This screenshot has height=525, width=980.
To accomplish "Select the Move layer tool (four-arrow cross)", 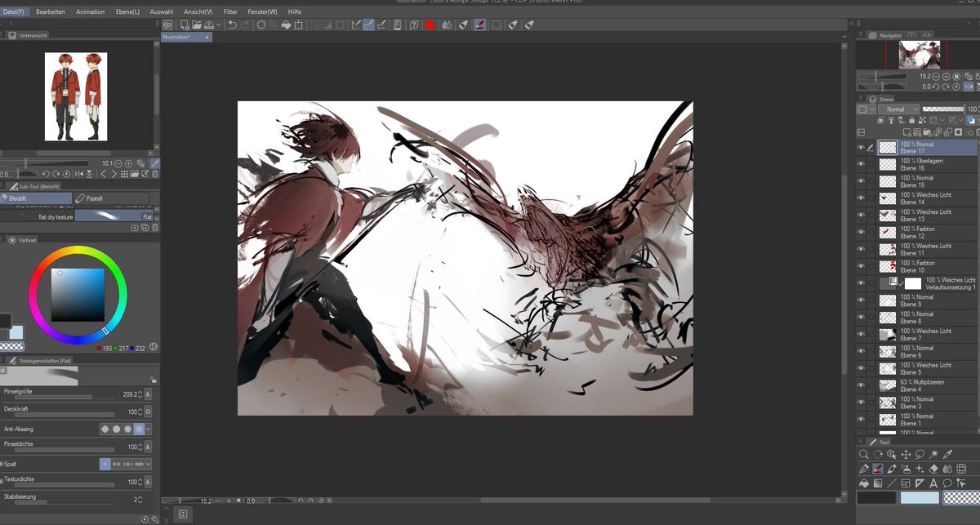I will [906, 454].
